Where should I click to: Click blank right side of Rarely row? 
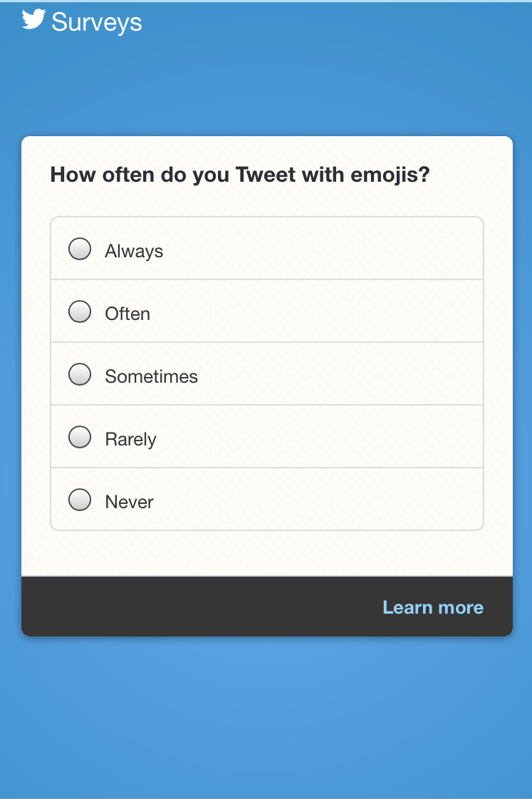pyautogui.click(x=356, y=438)
